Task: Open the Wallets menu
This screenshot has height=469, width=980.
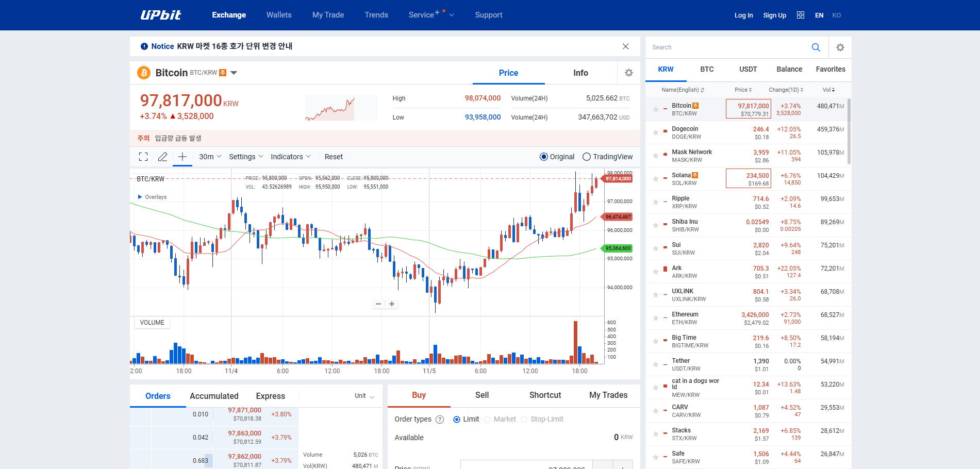Action: tap(279, 15)
